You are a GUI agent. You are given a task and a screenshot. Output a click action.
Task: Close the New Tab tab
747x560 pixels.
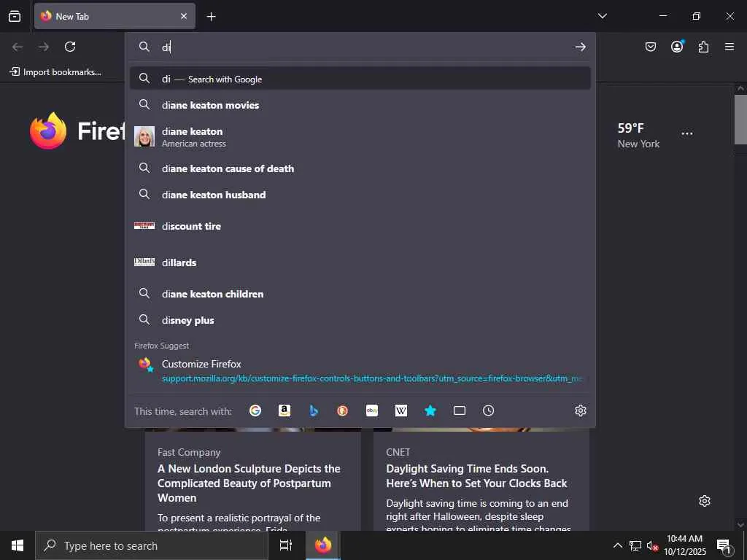[x=184, y=16]
